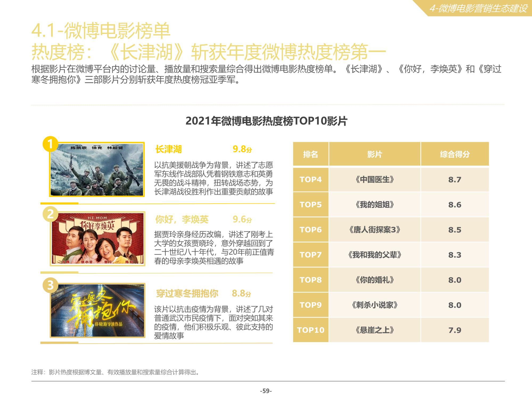Click the rank 2 circle badge
Image resolution: width=532 pixels, height=399 pixels.
click(x=50, y=214)
